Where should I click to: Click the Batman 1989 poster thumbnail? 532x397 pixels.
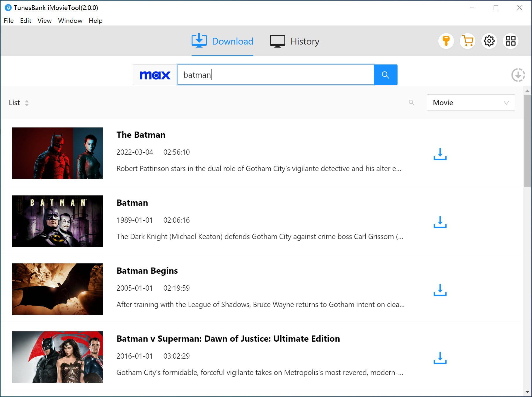point(57,221)
